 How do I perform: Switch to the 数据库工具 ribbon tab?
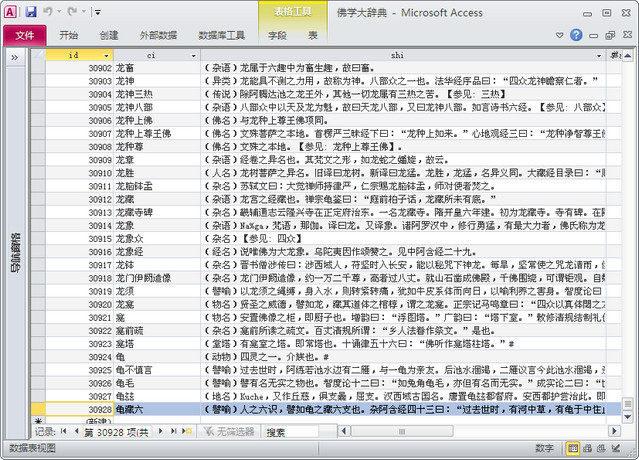221,35
